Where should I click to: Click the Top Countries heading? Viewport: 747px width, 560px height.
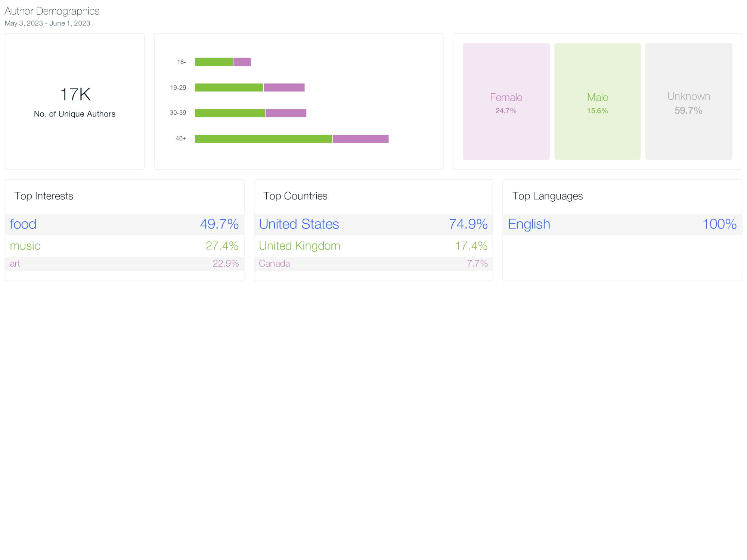point(295,196)
